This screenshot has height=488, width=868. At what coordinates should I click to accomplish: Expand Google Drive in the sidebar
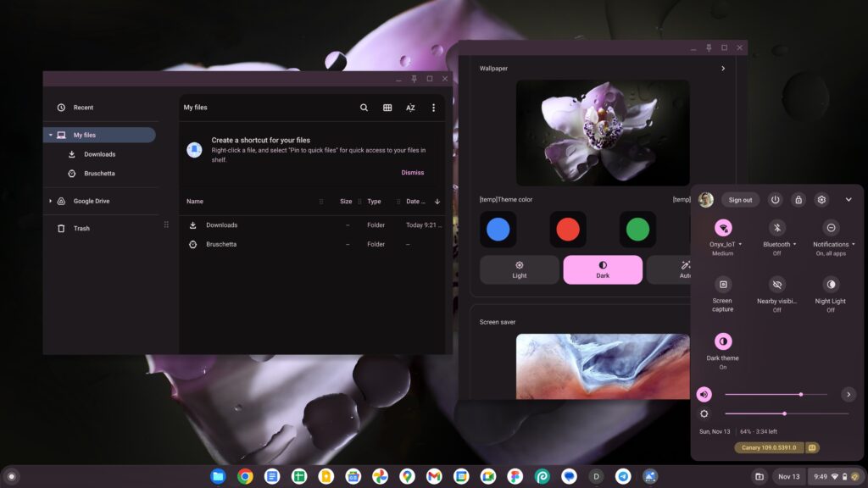(x=50, y=201)
